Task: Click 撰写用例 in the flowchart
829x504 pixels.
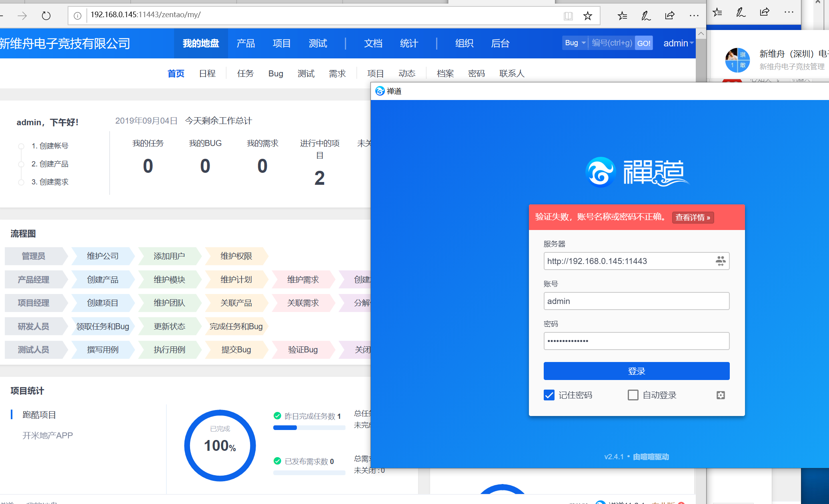Action: [x=103, y=350]
